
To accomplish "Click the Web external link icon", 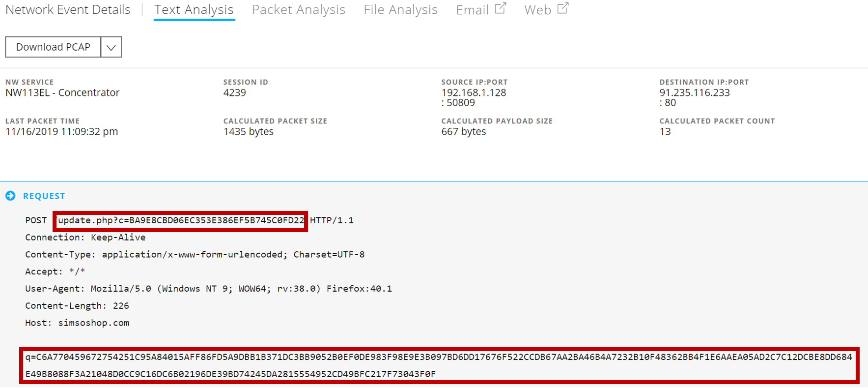I will coord(563,8).
